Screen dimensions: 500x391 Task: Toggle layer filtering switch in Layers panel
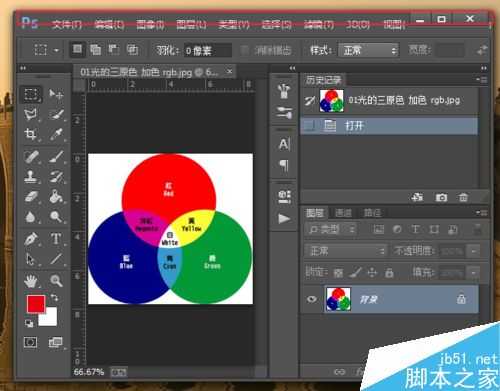478,229
